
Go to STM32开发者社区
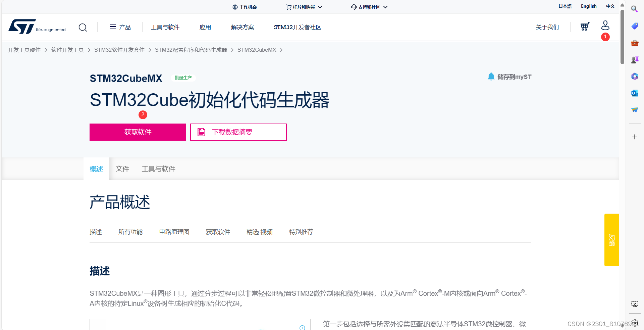coord(298,27)
